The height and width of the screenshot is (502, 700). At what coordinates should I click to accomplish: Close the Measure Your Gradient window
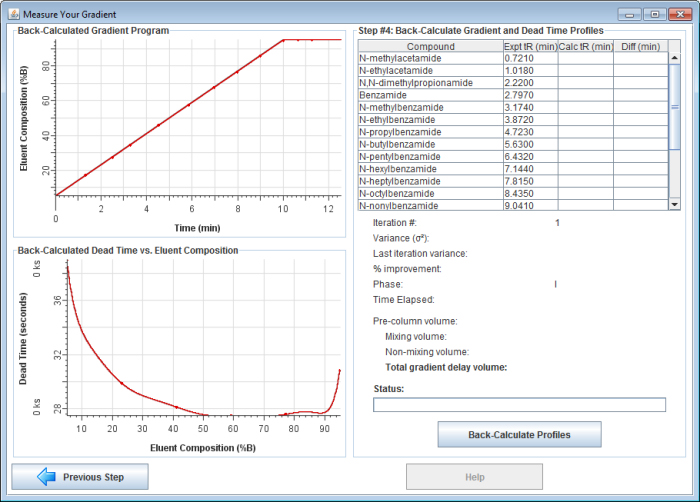[678, 14]
